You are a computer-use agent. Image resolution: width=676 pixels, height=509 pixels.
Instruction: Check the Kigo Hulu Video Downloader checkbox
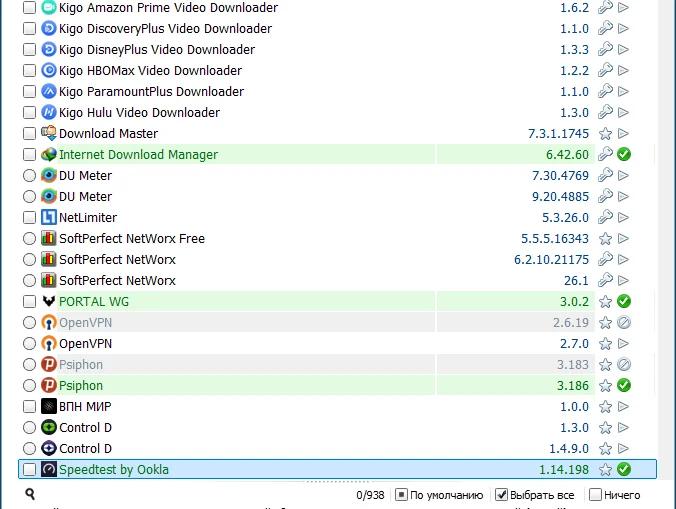[x=29, y=113]
